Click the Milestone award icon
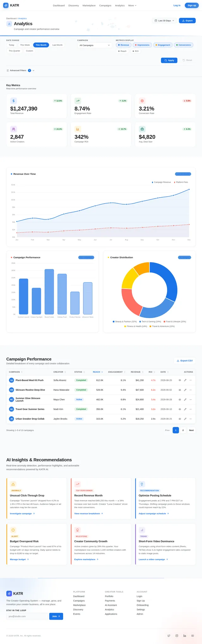This screenshot has height=644, width=202. pyautogui.click(x=78, y=530)
